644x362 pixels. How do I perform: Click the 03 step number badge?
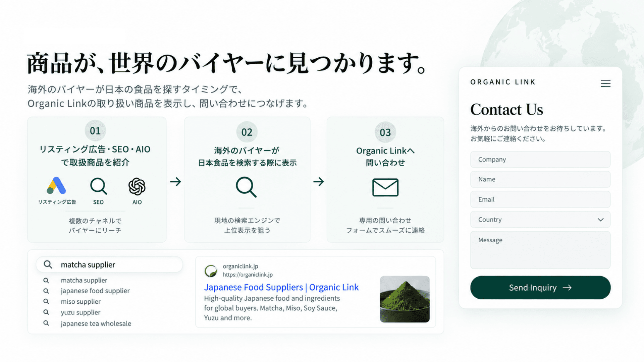point(385,132)
